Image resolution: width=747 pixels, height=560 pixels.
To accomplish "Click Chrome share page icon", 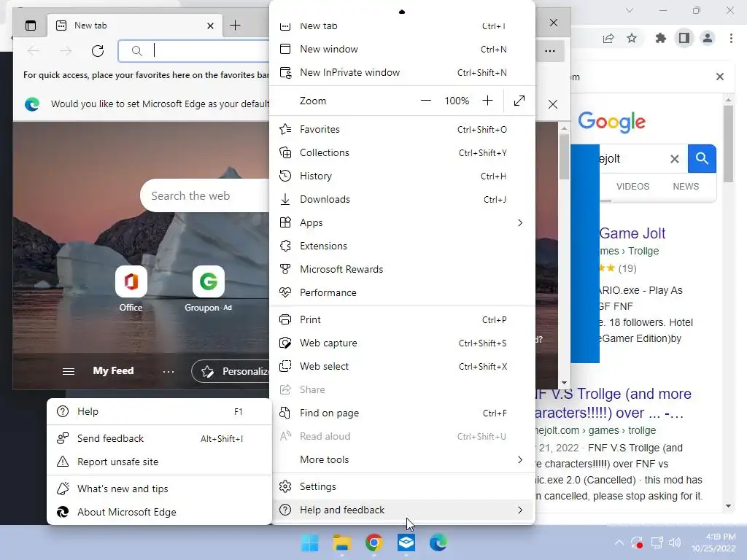I will point(608,39).
